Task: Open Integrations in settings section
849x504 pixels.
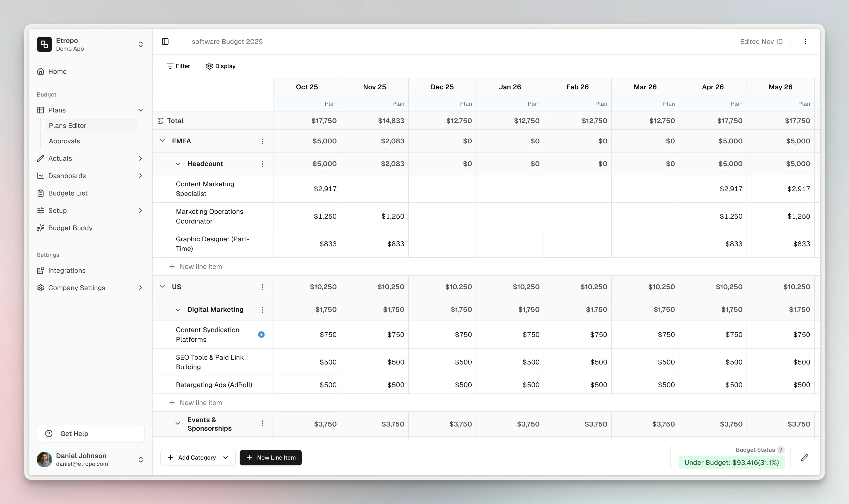Action: (67, 270)
